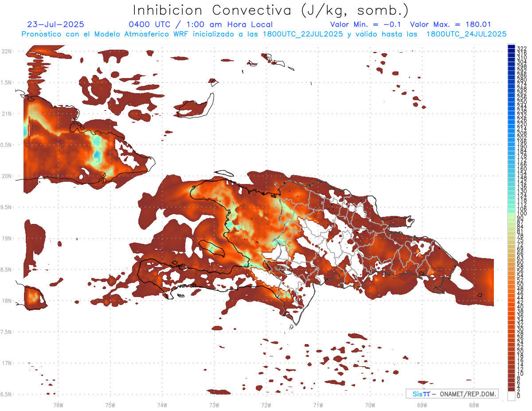Click the 22N latitude axis label
Image resolution: width=532 pixels, height=411 pixels.
7,51
